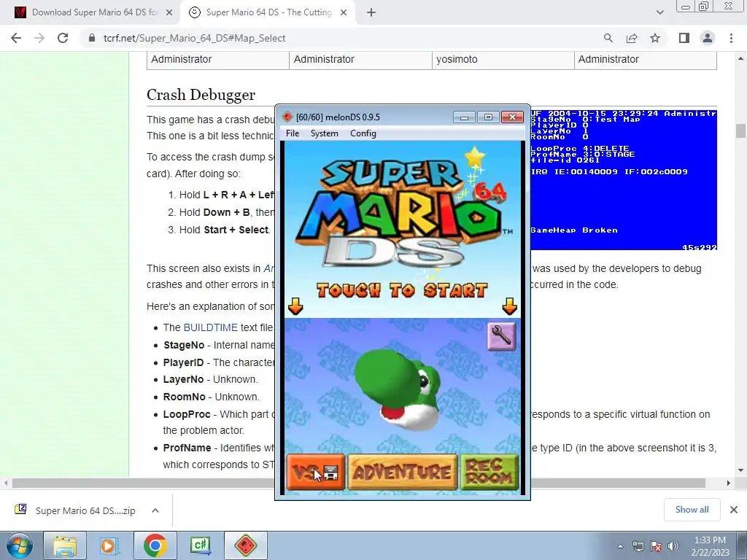Image resolution: width=747 pixels, height=560 pixels.
Task: Click the melonDS title bar icon
Action: tap(287, 117)
